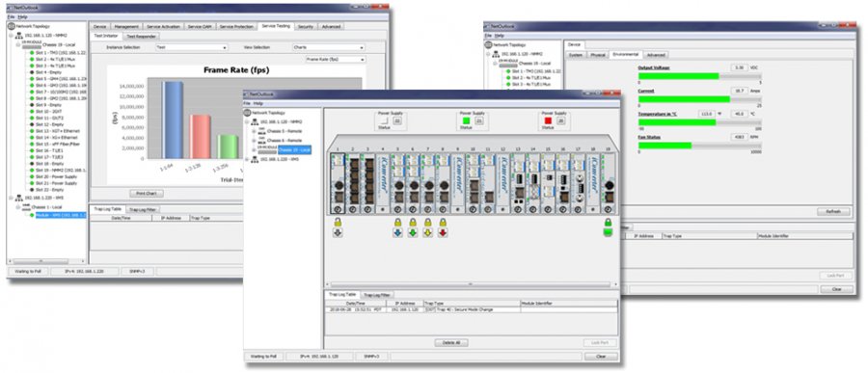Screen dimensions: 868x373
Task: Open Physical tab in Environmental window
Action: pyautogui.click(x=597, y=55)
